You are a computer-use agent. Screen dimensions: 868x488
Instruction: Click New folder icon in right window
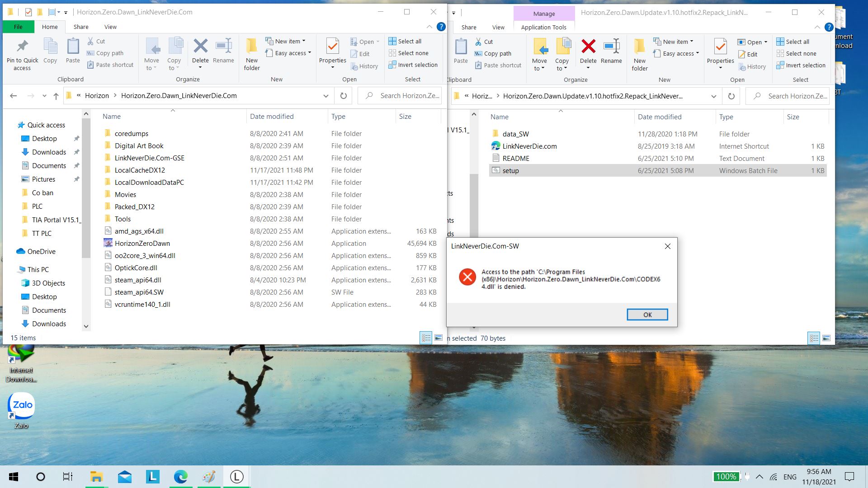tap(639, 46)
